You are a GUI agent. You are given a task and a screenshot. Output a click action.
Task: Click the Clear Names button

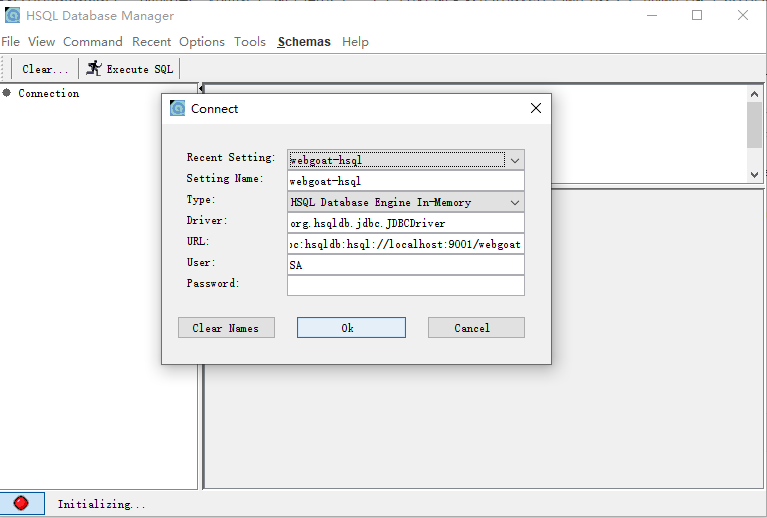[x=226, y=328]
